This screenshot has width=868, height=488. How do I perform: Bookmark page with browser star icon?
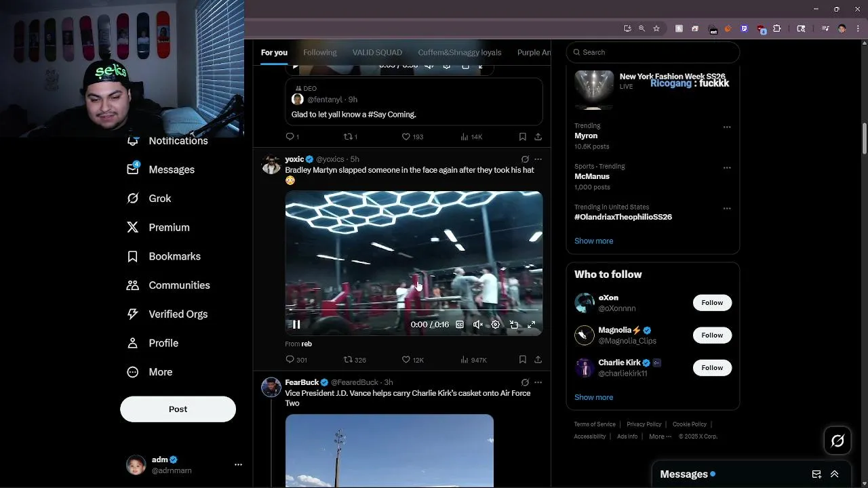[x=656, y=28]
